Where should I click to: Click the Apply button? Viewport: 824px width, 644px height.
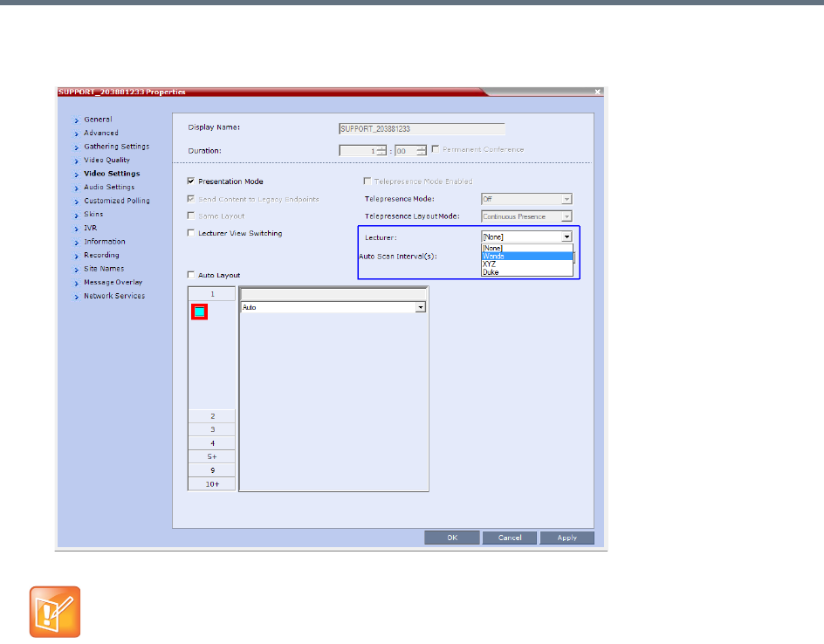tap(567, 538)
